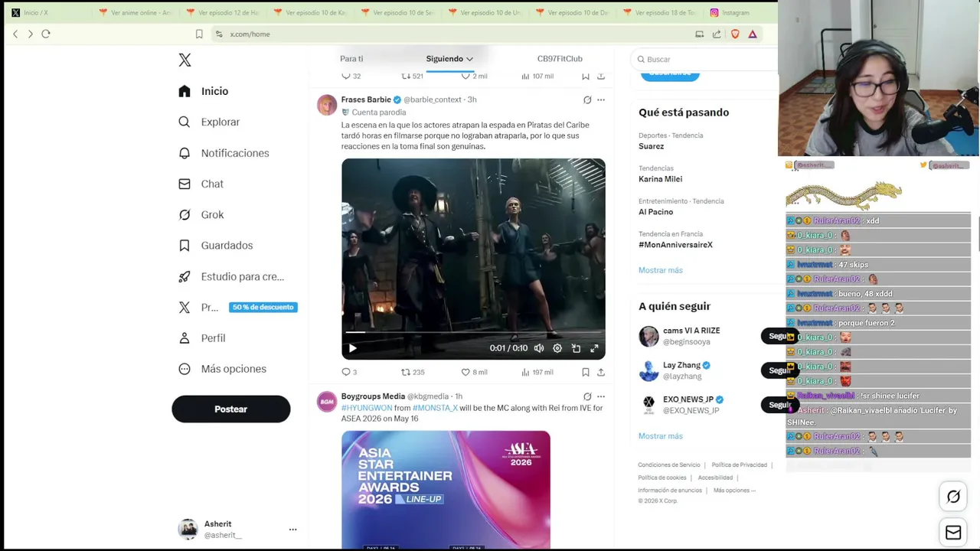The image size is (980, 551).
Task: Open video settings gear
Action: 557,348
